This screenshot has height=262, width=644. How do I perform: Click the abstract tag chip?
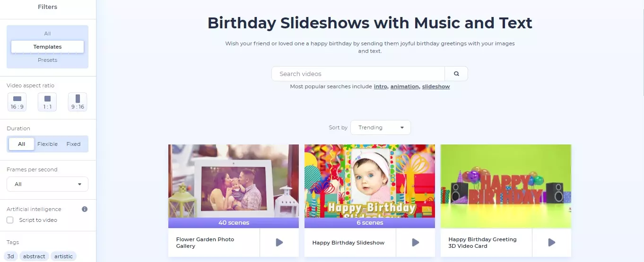click(x=34, y=256)
